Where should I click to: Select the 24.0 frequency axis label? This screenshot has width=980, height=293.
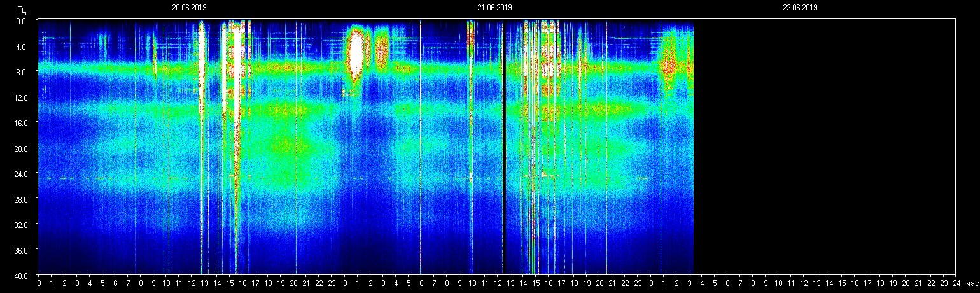coord(21,173)
